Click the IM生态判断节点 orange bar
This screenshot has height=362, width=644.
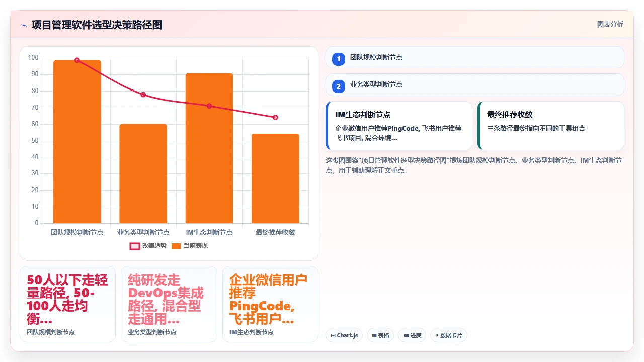[x=209, y=148]
